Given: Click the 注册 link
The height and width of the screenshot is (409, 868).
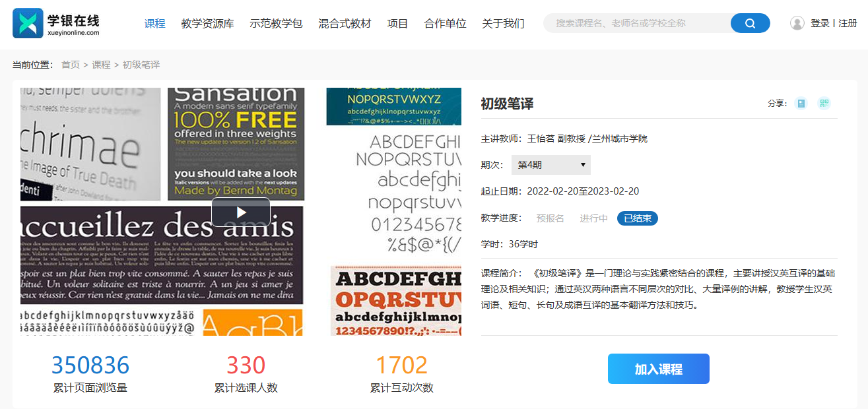Looking at the screenshot, I should coord(848,23).
